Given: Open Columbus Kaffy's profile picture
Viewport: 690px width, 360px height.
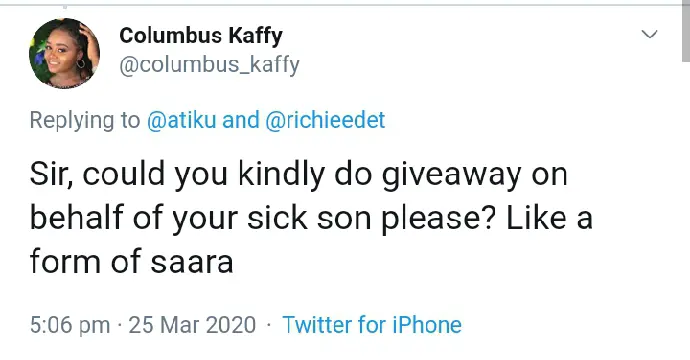Looking at the screenshot, I should (64, 53).
